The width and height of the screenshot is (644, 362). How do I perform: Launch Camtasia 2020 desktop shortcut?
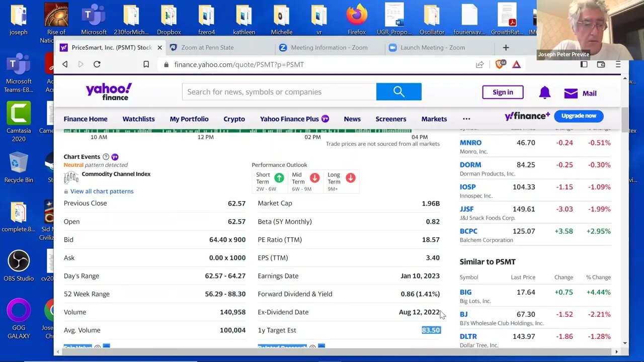[x=19, y=122]
